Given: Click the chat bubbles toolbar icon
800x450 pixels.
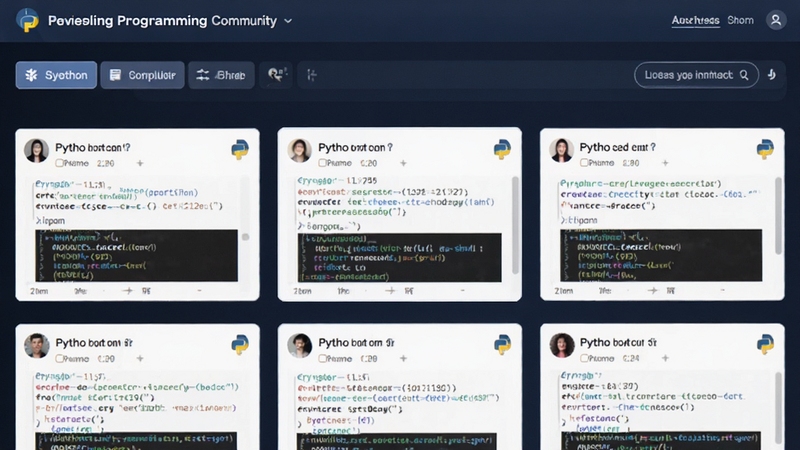Looking at the screenshot, I should (x=277, y=75).
